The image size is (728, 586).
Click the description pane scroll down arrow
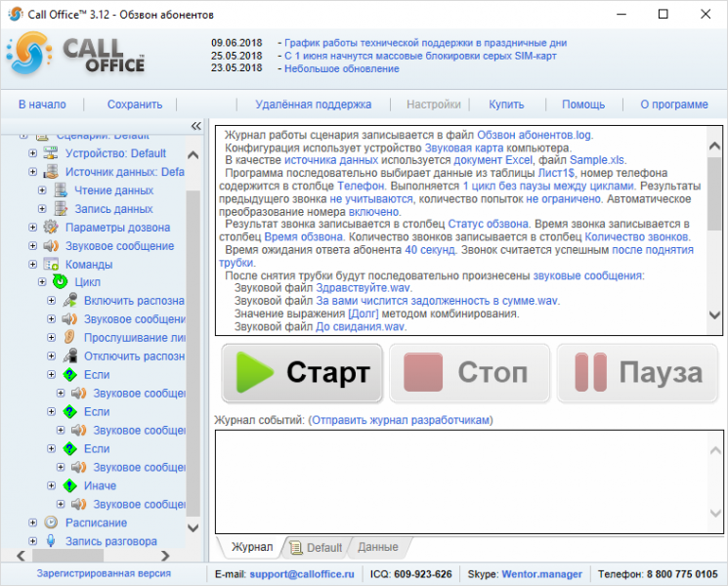(714, 315)
